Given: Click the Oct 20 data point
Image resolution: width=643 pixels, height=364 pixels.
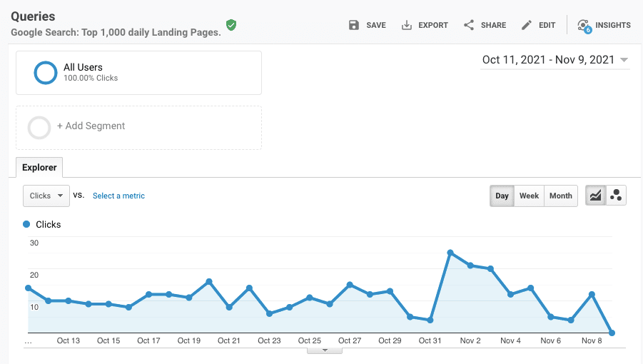Looking at the screenshot, I should pyautogui.click(x=209, y=282).
